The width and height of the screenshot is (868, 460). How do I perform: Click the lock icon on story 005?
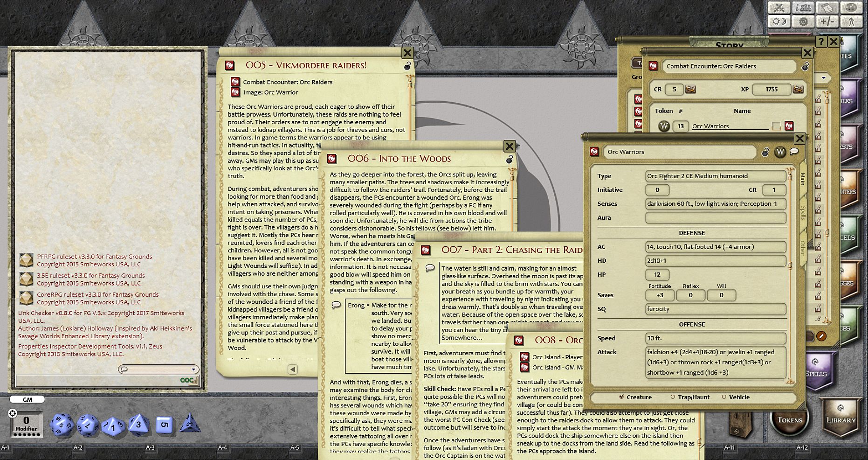(x=407, y=66)
